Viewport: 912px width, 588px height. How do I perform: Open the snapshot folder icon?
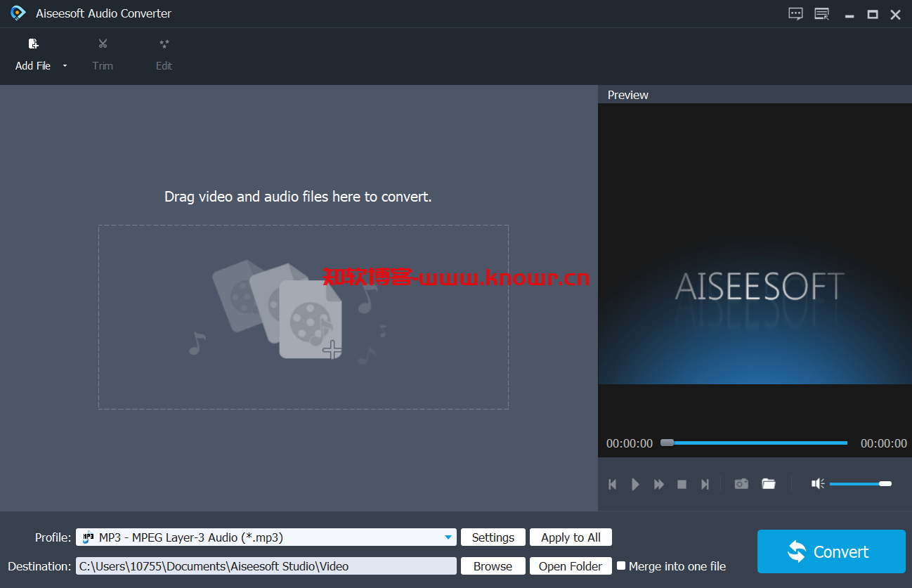tap(769, 483)
